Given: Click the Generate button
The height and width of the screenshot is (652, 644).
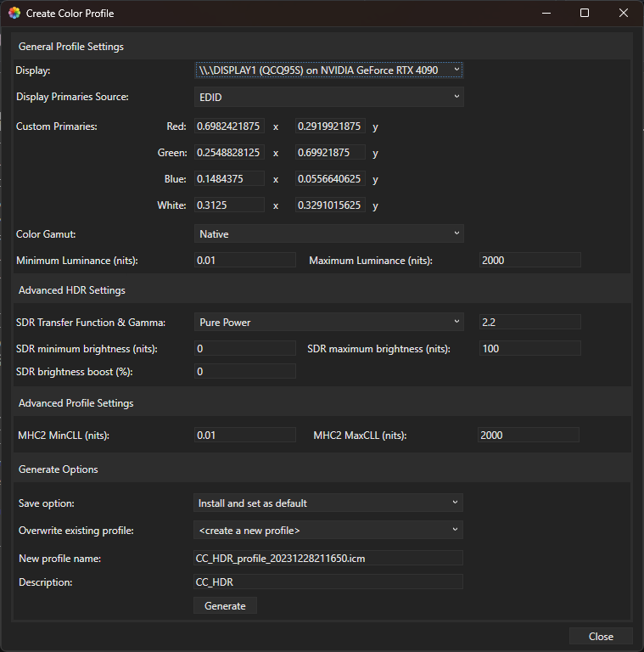Looking at the screenshot, I should [225, 606].
